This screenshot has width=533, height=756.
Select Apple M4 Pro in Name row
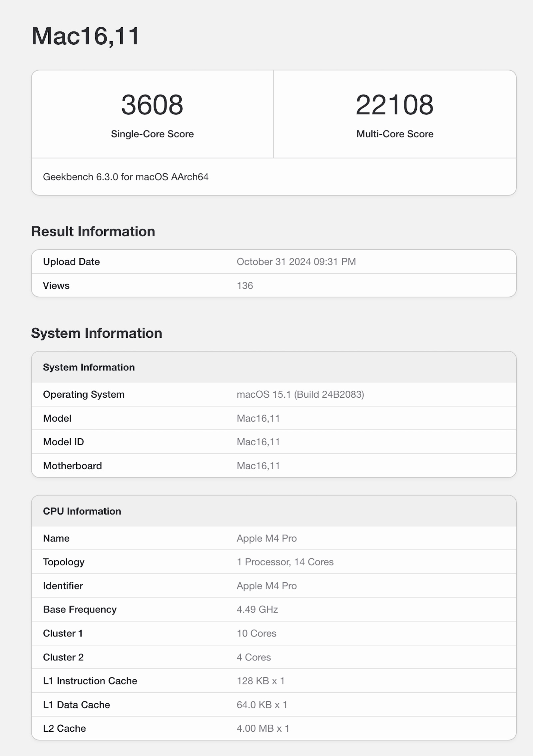click(266, 539)
